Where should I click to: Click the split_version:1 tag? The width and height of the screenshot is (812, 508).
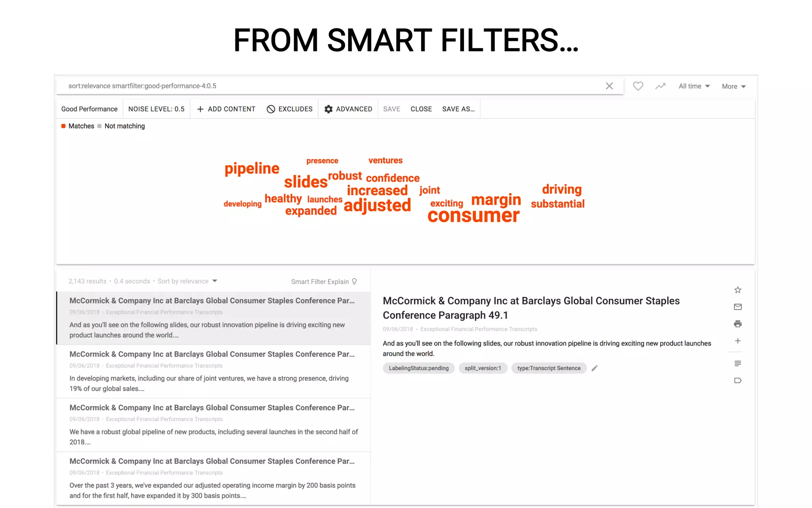483,368
